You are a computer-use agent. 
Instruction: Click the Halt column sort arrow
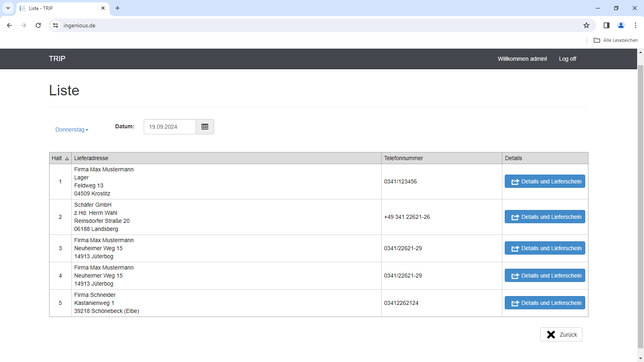coord(67,158)
